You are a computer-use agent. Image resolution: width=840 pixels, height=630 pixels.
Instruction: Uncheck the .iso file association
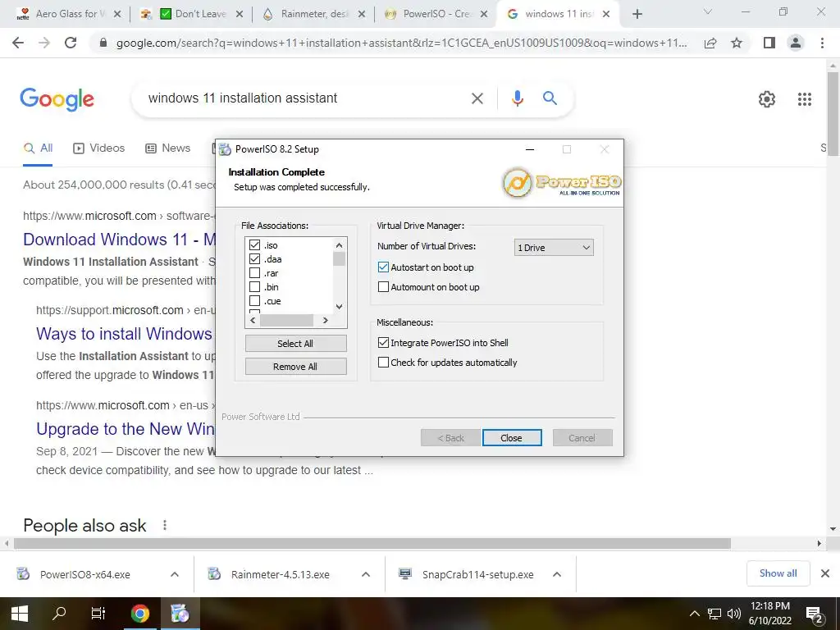[254, 245]
